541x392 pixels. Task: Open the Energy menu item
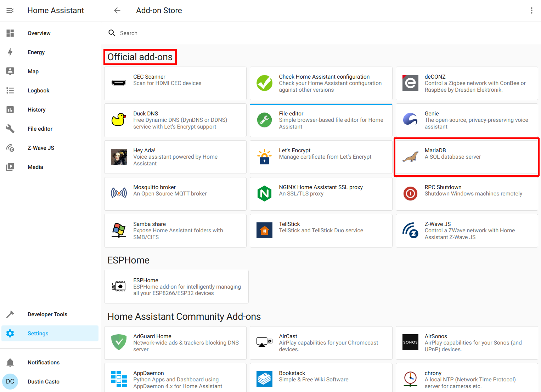(x=50, y=52)
